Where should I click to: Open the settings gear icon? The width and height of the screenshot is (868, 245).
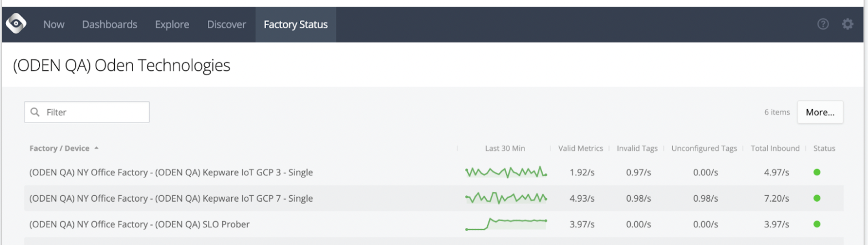[x=847, y=24]
